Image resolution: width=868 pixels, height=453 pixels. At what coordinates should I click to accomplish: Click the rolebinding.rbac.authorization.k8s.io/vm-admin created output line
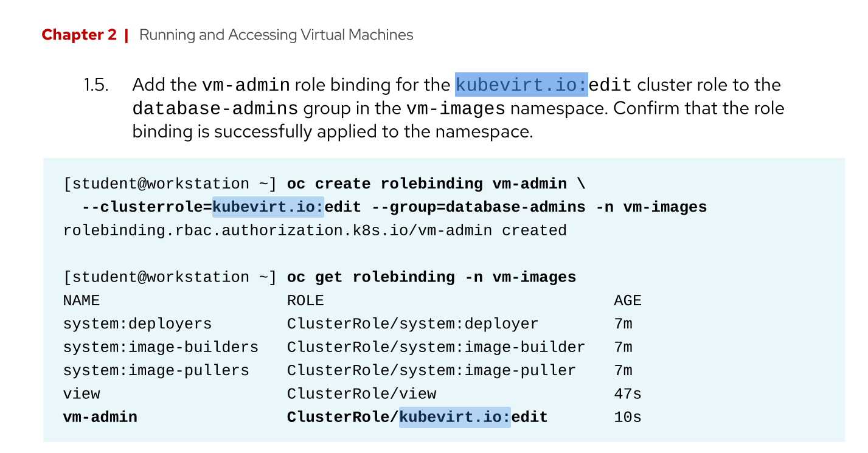pos(314,230)
